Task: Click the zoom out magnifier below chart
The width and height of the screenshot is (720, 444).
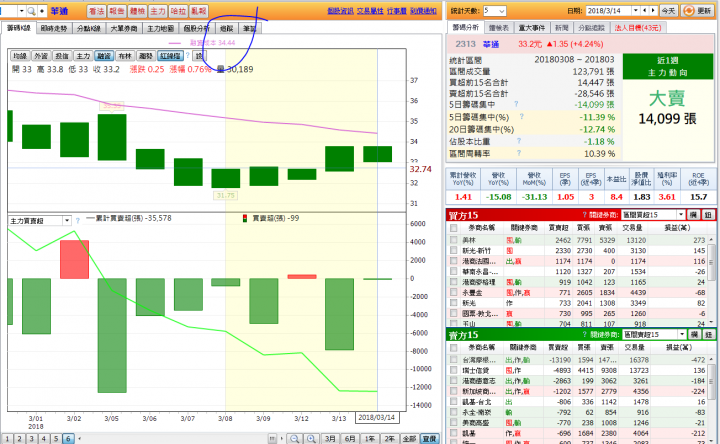Action: tap(294, 439)
